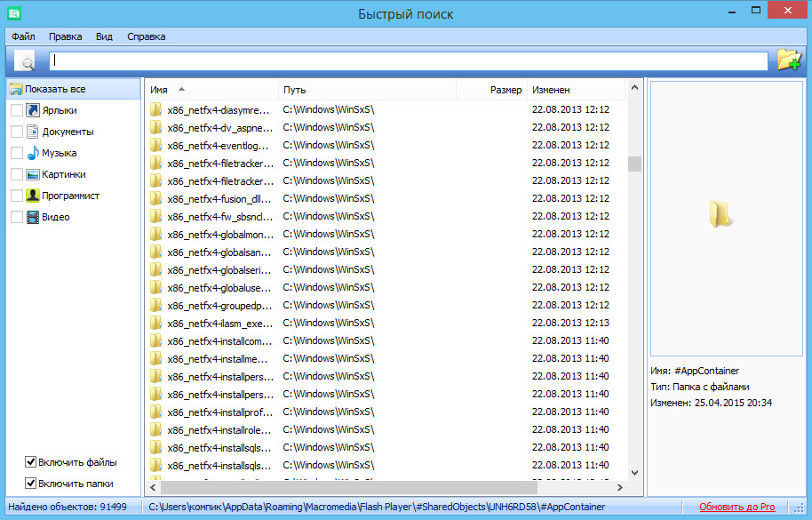Uncheck the Включить файлы checkbox

tap(30, 461)
